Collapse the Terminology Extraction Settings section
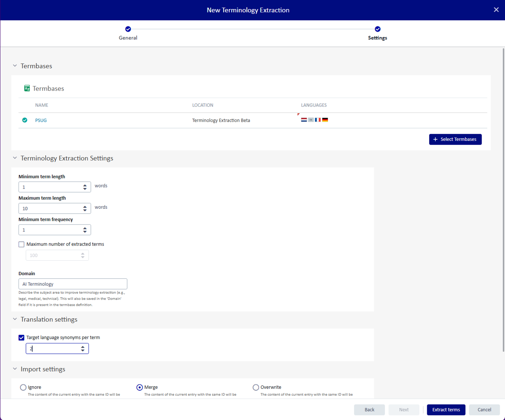The image size is (505, 420). 15,158
